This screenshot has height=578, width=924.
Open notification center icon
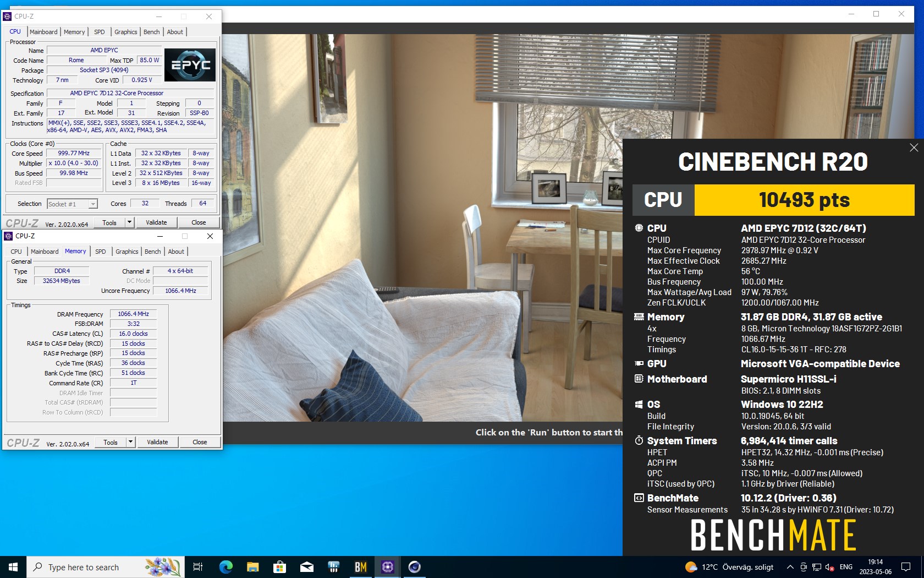point(906,567)
